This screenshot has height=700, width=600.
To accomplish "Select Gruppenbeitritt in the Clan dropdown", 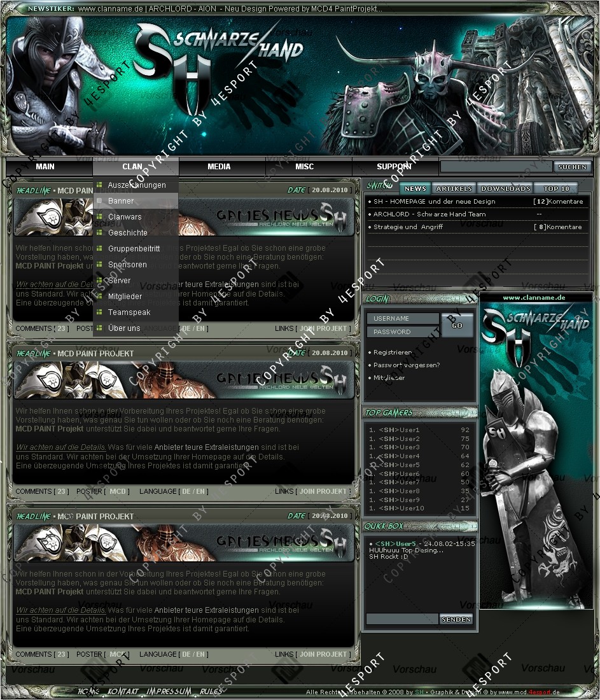I will click(x=134, y=249).
